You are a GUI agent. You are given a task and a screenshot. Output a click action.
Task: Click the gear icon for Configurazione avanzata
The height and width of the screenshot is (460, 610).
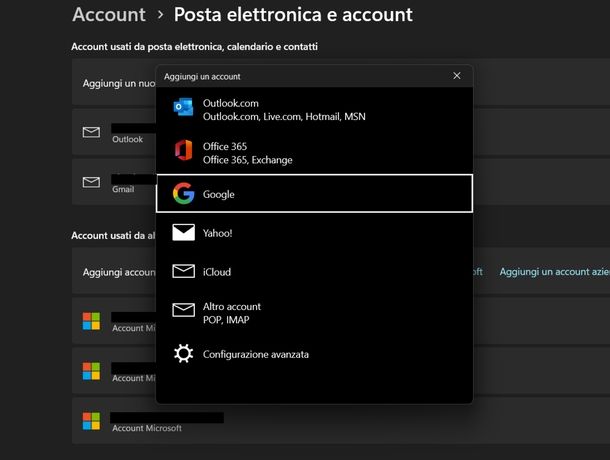point(183,353)
